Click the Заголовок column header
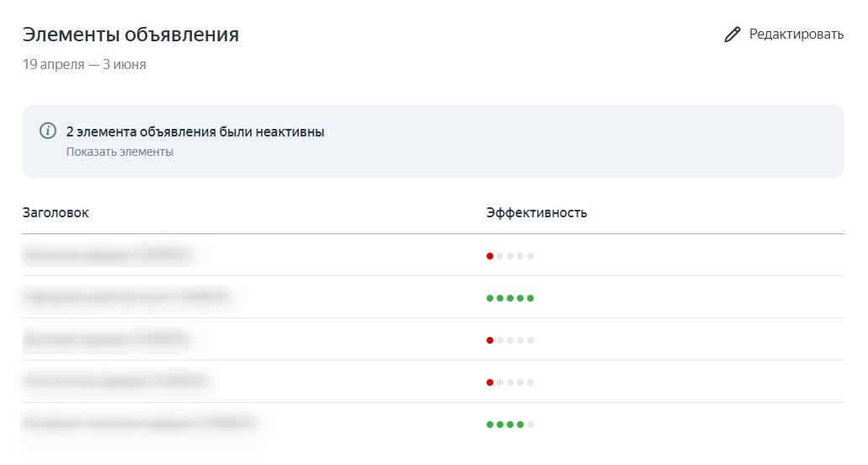The image size is (868, 465). pos(56,212)
